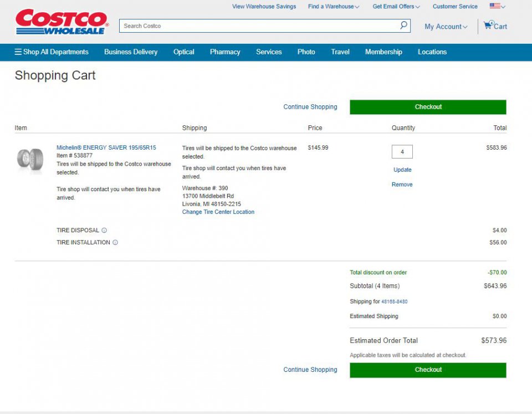Click the Tire Installation $56.00 amount

click(x=498, y=242)
